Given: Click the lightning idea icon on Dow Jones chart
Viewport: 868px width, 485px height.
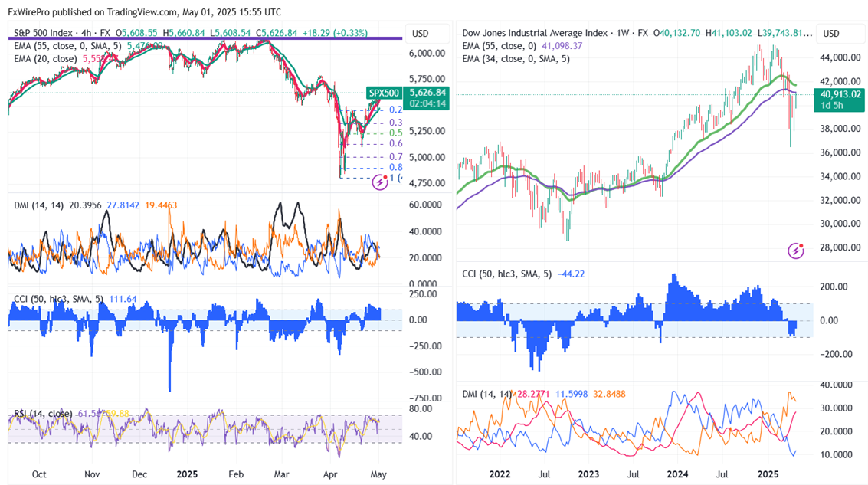Looking at the screenshot, I should point(795,251).
